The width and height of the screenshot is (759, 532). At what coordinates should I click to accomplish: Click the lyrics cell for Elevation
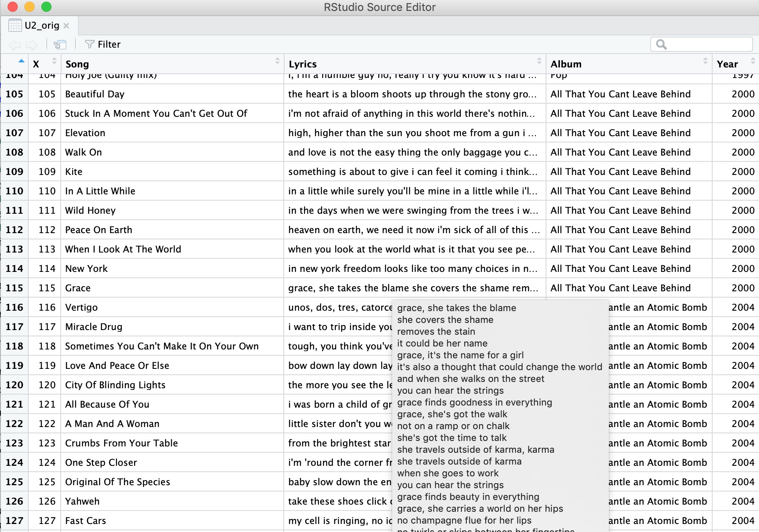(x=412, y=133)
